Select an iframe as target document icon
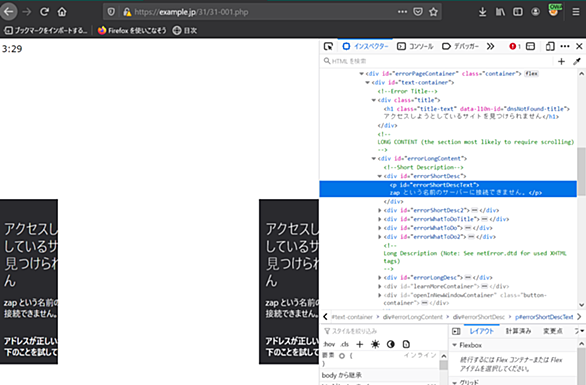The image size is (586, 385). pyautogui.click(x=530, y=46)
